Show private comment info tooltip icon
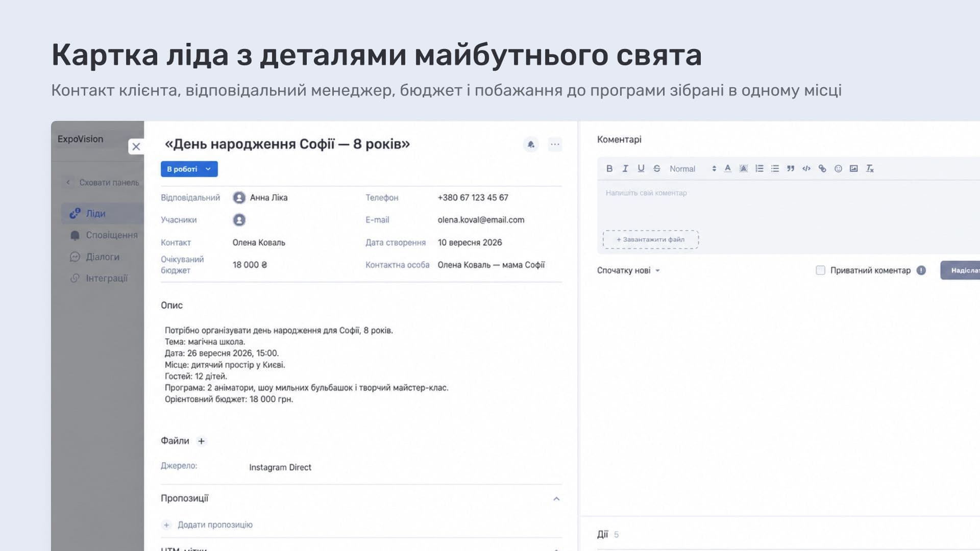The height and width of the screenshot is (551, 980). coord(921,270)
